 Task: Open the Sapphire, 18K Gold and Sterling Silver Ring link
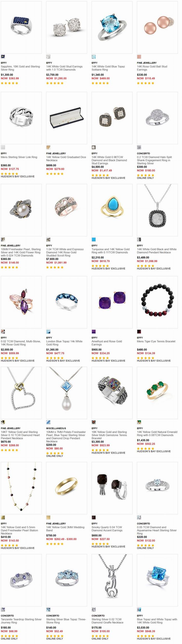(20, 68)
